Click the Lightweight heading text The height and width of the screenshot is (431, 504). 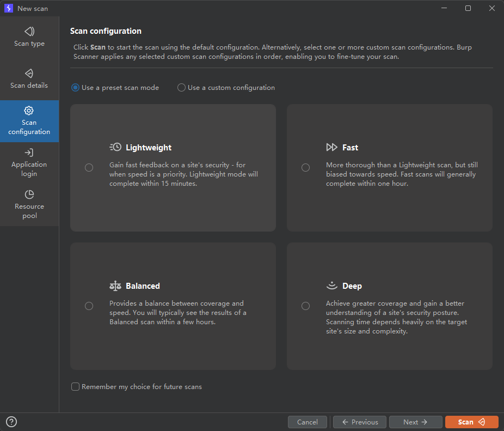click(149, 148)
